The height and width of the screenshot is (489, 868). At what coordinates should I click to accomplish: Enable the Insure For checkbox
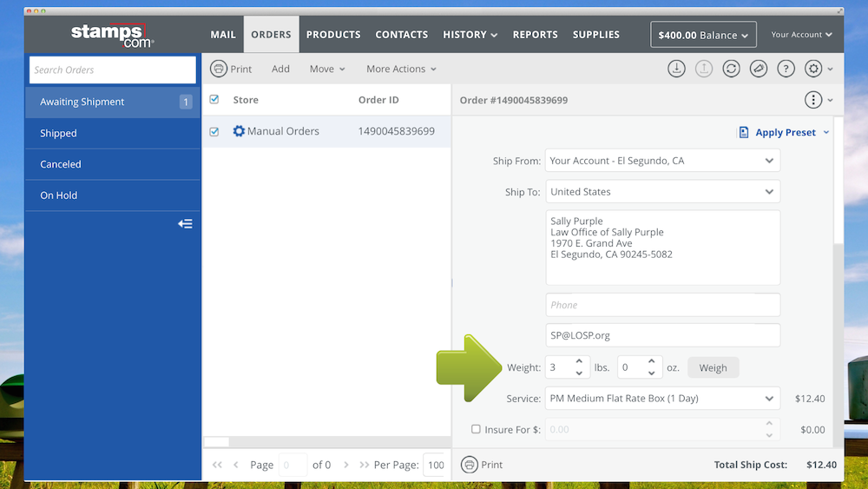click(476, 429)
